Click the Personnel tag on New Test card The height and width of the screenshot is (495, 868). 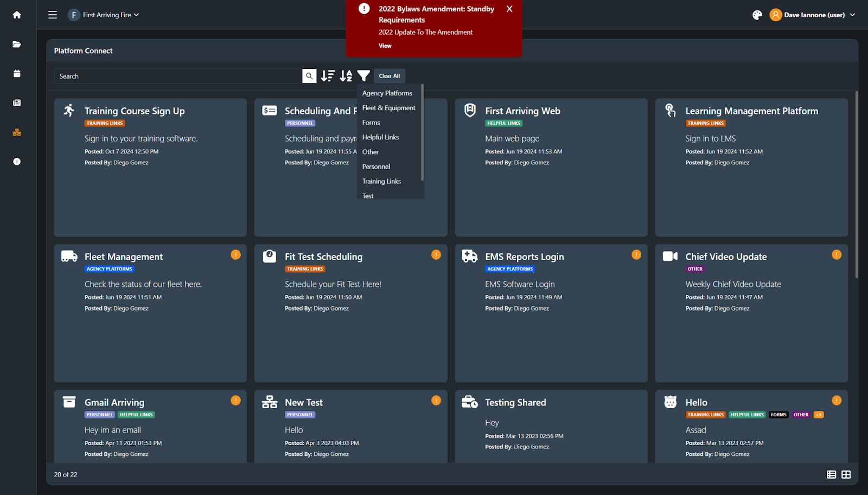300,415
